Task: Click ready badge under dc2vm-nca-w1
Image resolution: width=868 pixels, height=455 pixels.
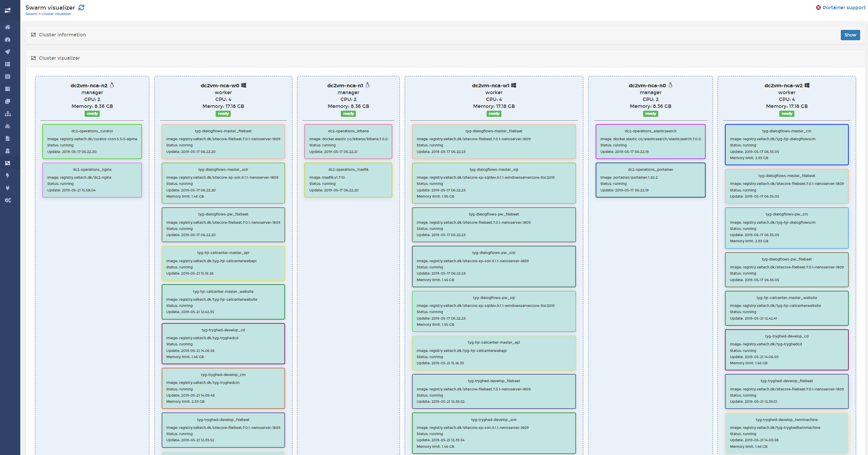Action: click(494, 114)
